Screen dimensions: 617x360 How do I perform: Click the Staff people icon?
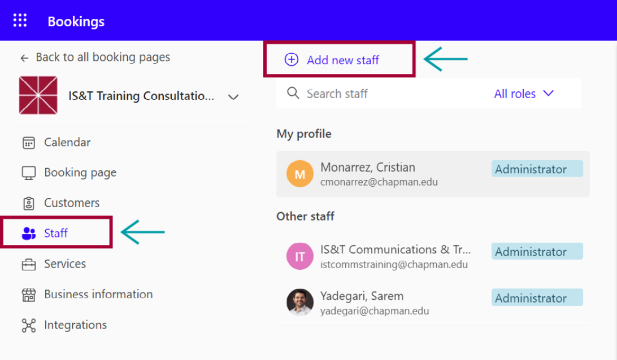29,233
